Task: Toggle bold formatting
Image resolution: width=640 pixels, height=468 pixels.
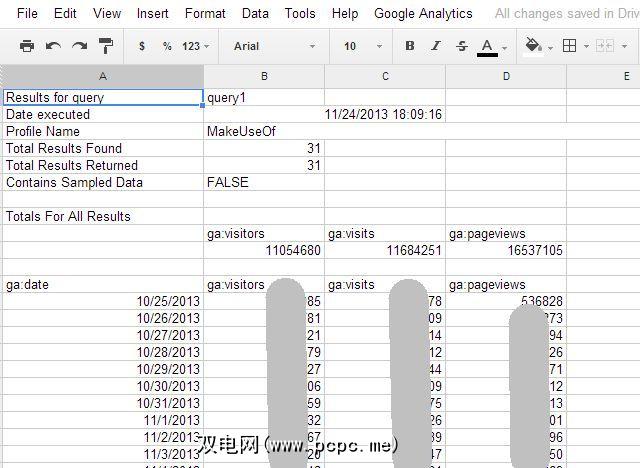Action: coord(410,46)
